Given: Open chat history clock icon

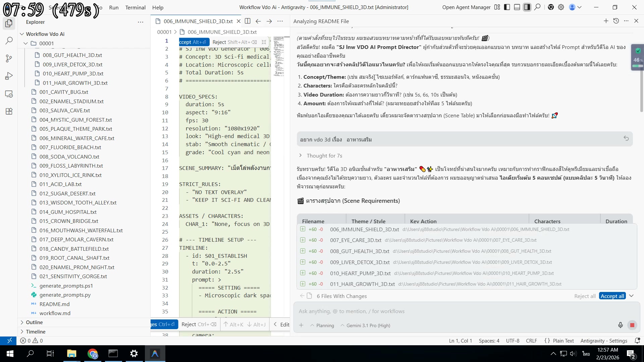Looking at the screenshot, I should [616, 21].
